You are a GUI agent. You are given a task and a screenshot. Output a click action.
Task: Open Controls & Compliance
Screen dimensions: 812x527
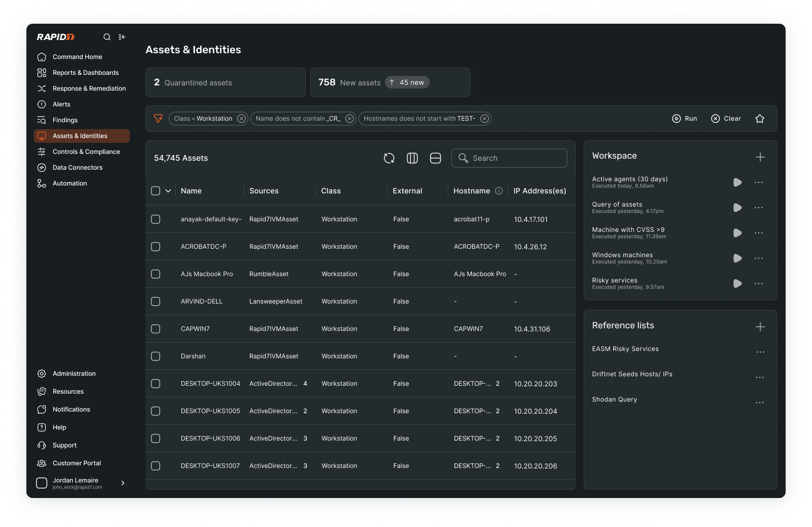82,152
